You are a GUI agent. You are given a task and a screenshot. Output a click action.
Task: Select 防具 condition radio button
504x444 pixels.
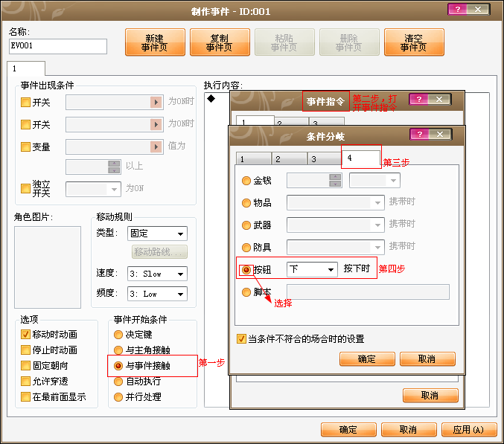click(x=246, y=248)
